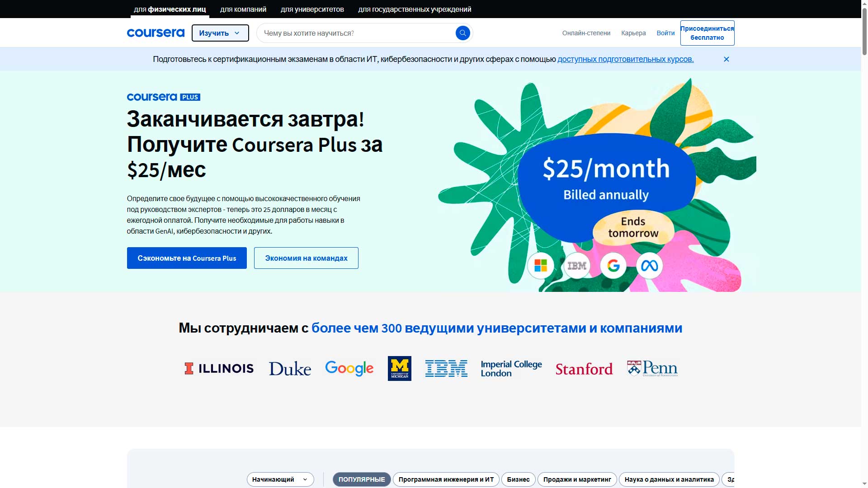The height and width of the screenshot is (488, 868).
Task: Open the Онлайн-степени link
Action: coord(586,33)
